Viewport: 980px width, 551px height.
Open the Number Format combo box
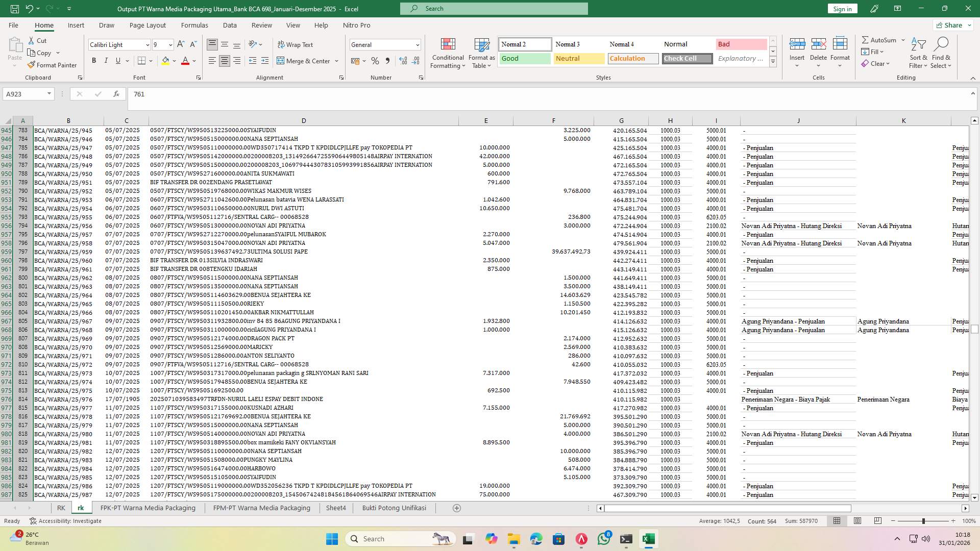(x=385, y=44)
